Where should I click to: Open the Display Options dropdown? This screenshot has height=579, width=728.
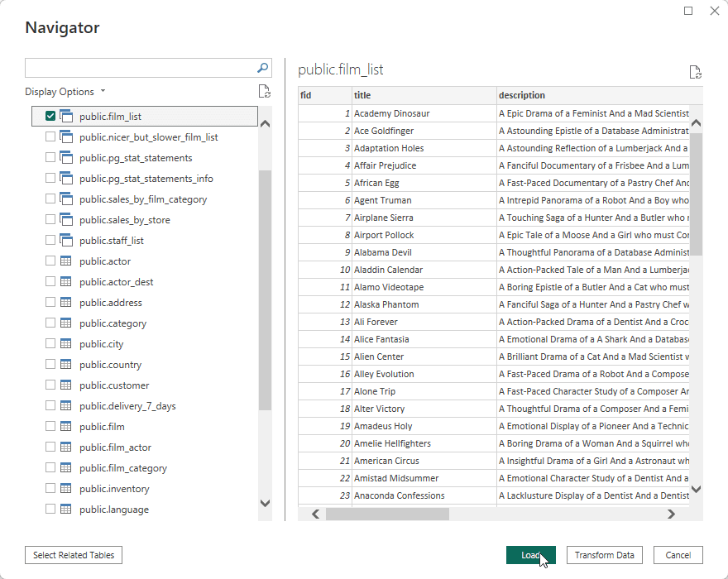click(x=65, y=92)
